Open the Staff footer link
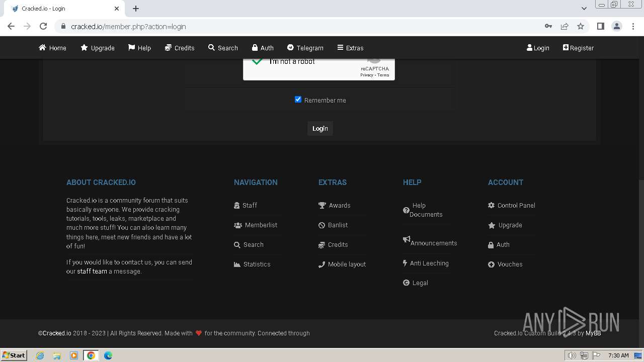 coord(246,205)
